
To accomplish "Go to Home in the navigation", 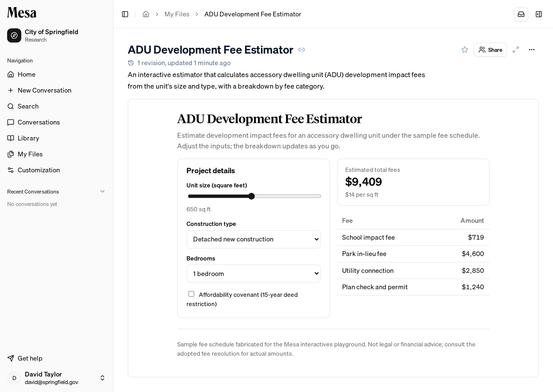I will coord(57,74).
